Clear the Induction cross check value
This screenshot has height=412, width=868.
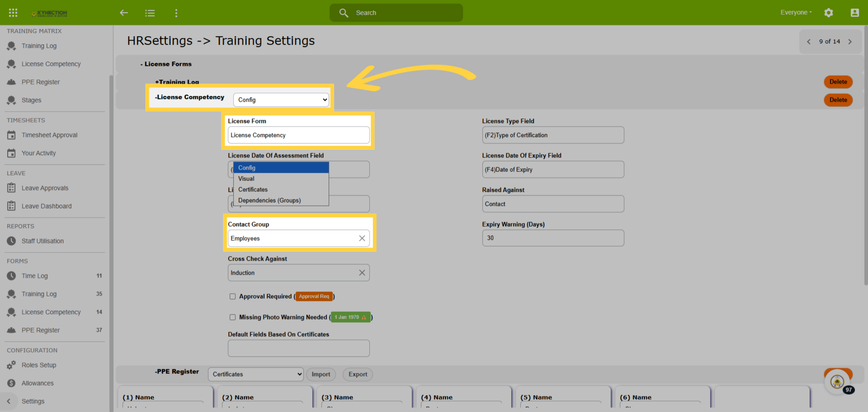(362, 273)
